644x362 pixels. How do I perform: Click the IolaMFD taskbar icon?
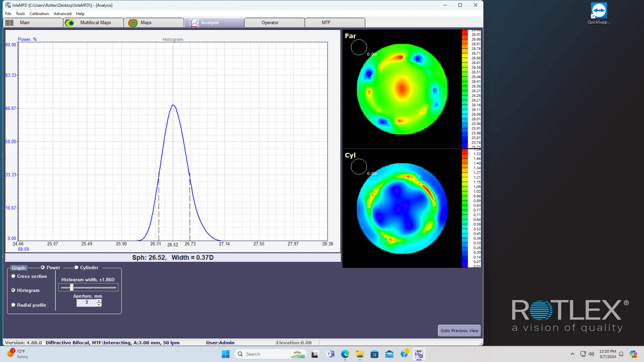pos(418,354)
